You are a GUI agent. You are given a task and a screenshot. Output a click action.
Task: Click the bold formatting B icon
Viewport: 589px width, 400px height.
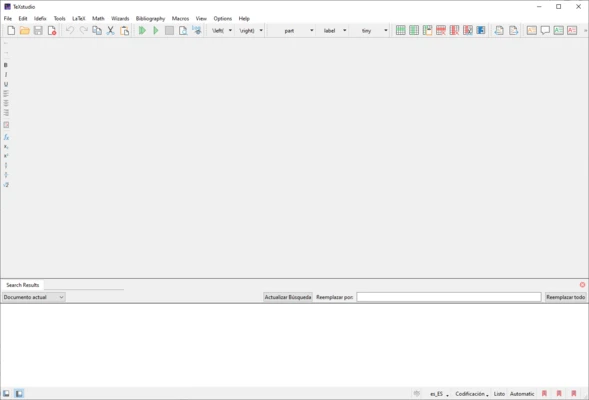point(6,65)
